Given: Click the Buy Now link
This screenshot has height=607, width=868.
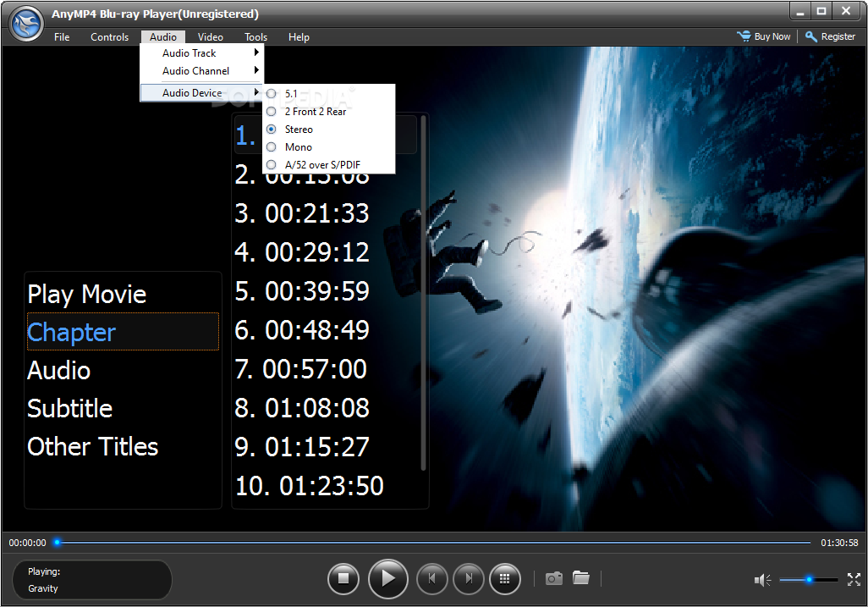Looking at the screenshot, I should pyautogui.click(x=772, y=36).
